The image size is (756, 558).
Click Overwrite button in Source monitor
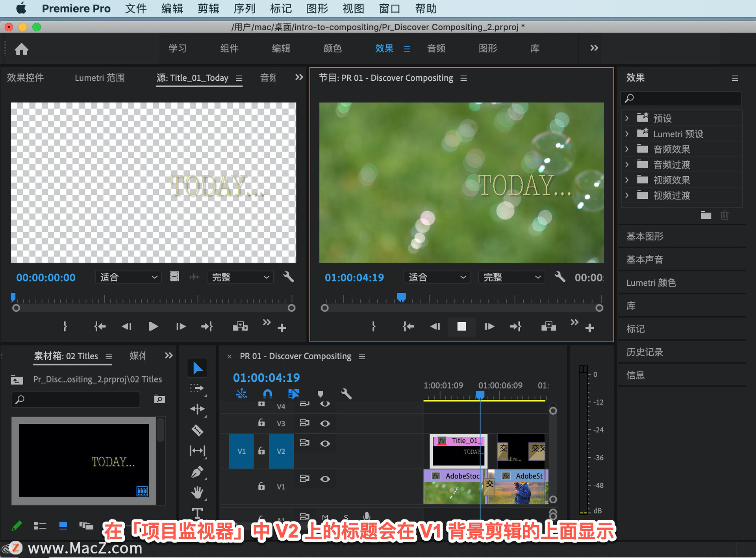click(240, 326)
